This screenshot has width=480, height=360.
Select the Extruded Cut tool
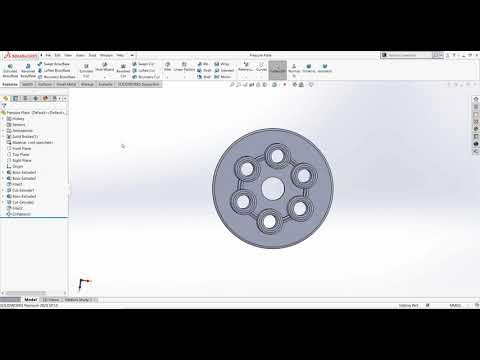pos(86,71)
